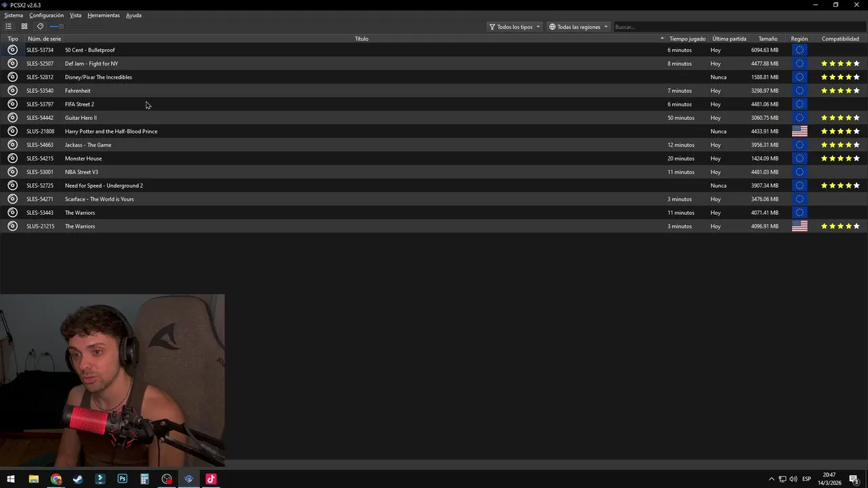This screenshot has width=868, height=488.
Task: Click the disc icon for 50 Cent - Bulletproof
Action: (x=12, y=49)
